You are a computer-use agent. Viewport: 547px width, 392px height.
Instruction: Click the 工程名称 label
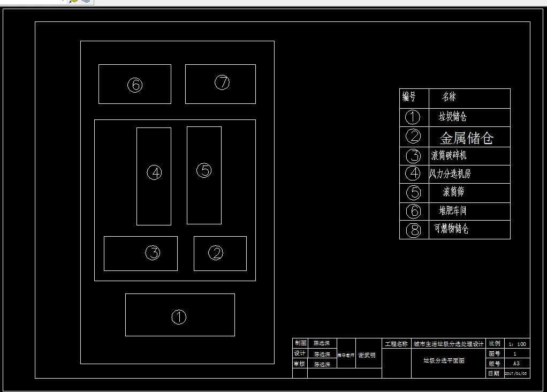pyautogui.click(x=396, y=344)
